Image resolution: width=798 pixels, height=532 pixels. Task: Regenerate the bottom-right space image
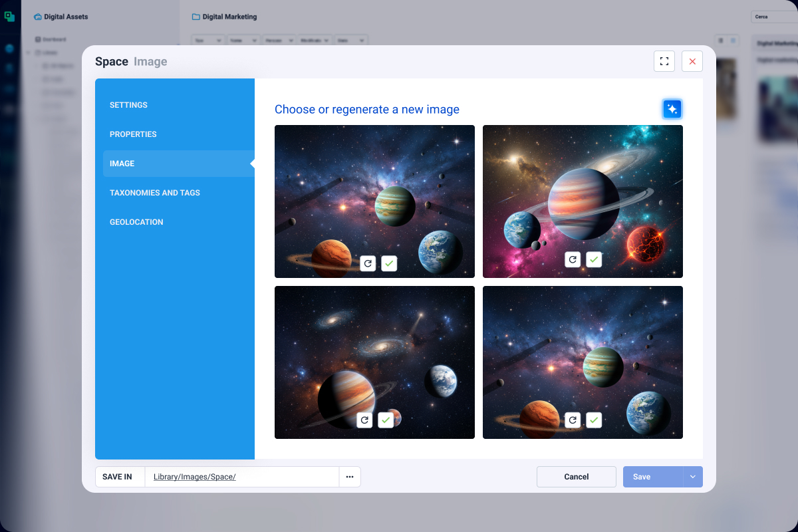(573, 420)
